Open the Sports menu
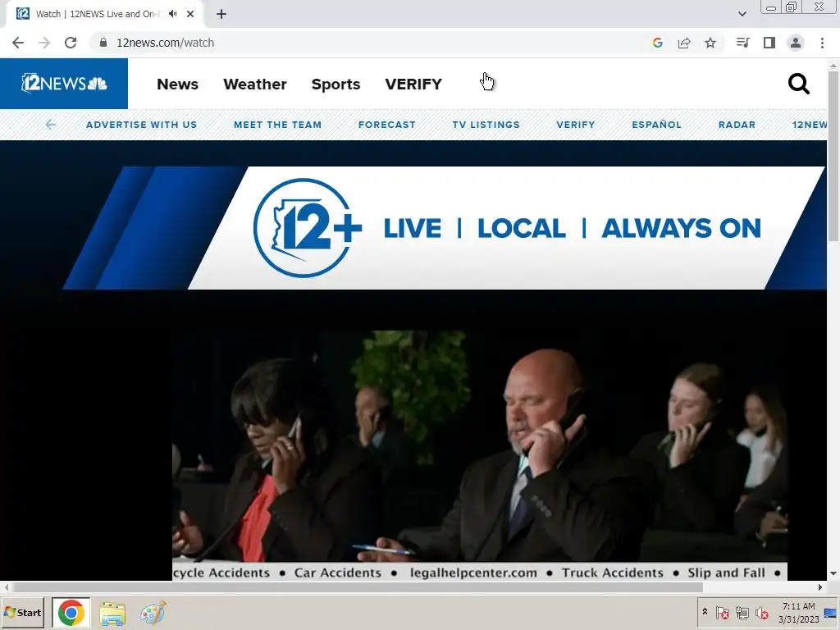Viewport: 840px width, 630px height. pyautogui.click(x=336, y=84)
